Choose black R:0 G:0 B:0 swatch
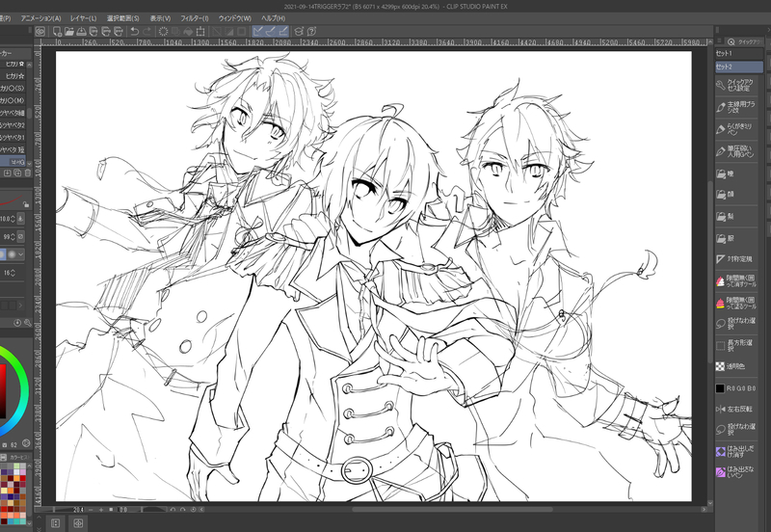Screen dimensions: 771x532 (x=736, y=388)
